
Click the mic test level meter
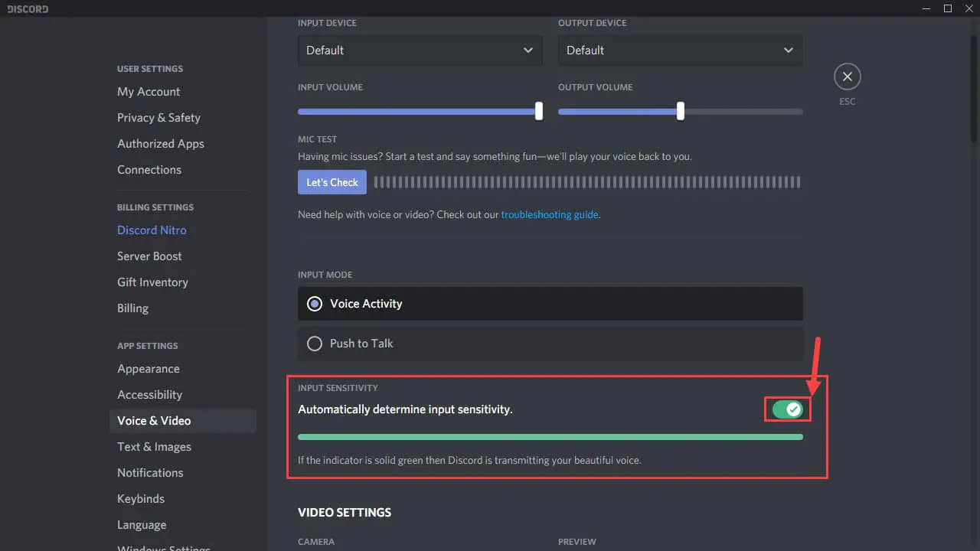(x=587, y=182)
